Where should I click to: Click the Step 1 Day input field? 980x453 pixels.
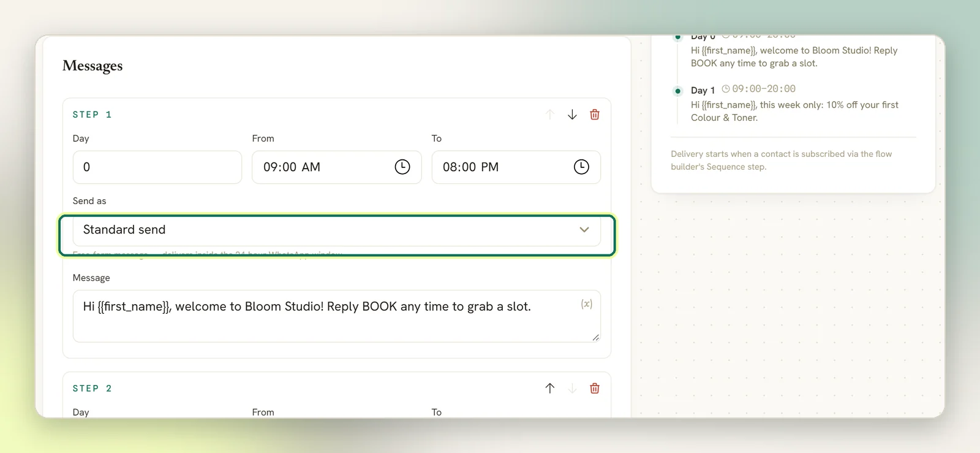pyautogui.click(x=157, y=167)
